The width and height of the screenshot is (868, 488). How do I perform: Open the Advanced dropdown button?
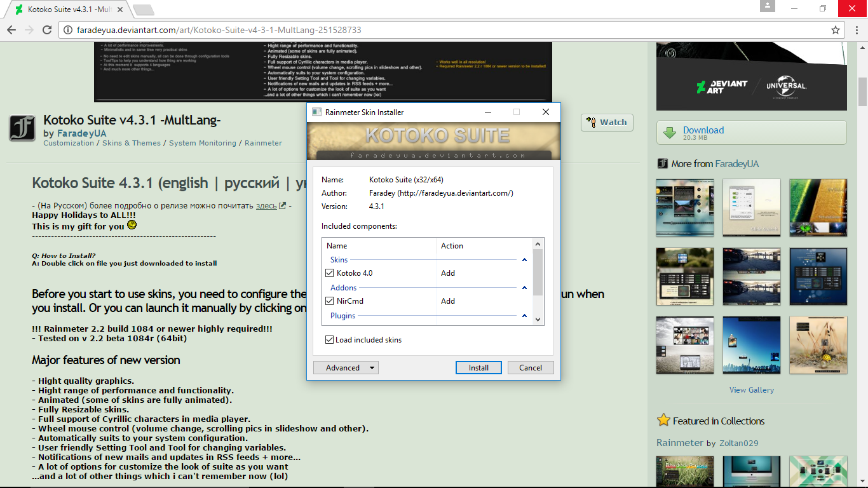point(346,367)
